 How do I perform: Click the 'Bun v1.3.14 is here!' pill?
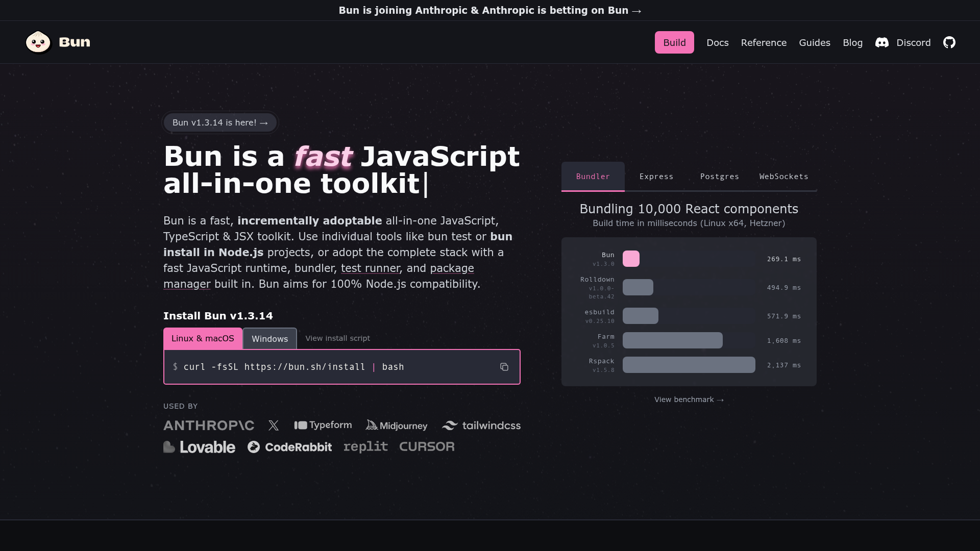(220, 122)
